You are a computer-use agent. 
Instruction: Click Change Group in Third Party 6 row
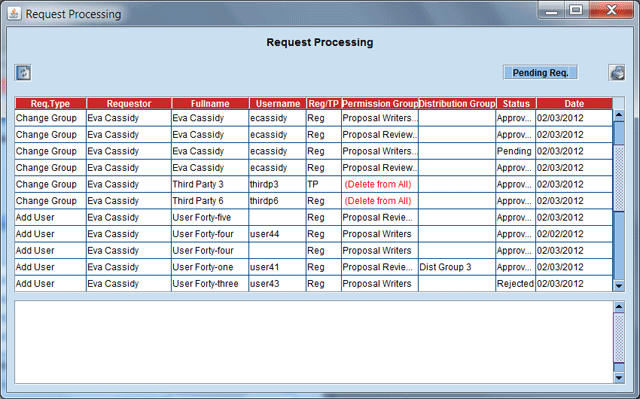click(x=51, y=201)
